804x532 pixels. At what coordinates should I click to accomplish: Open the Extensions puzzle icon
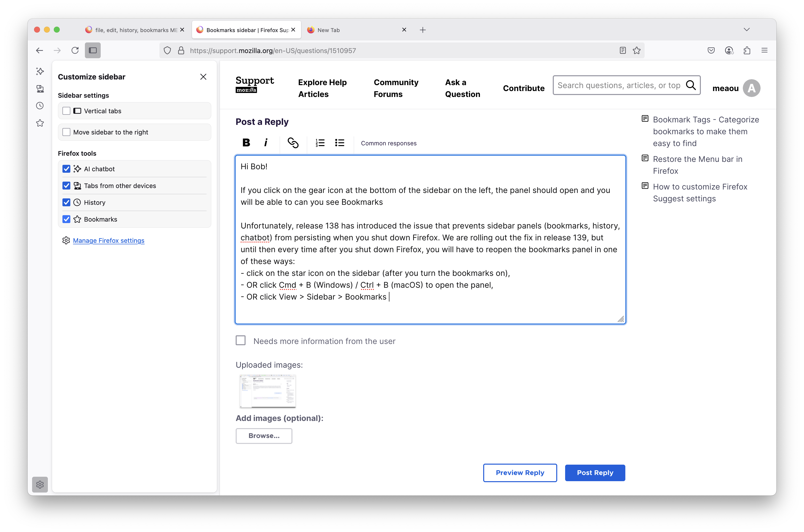point(747,50)
